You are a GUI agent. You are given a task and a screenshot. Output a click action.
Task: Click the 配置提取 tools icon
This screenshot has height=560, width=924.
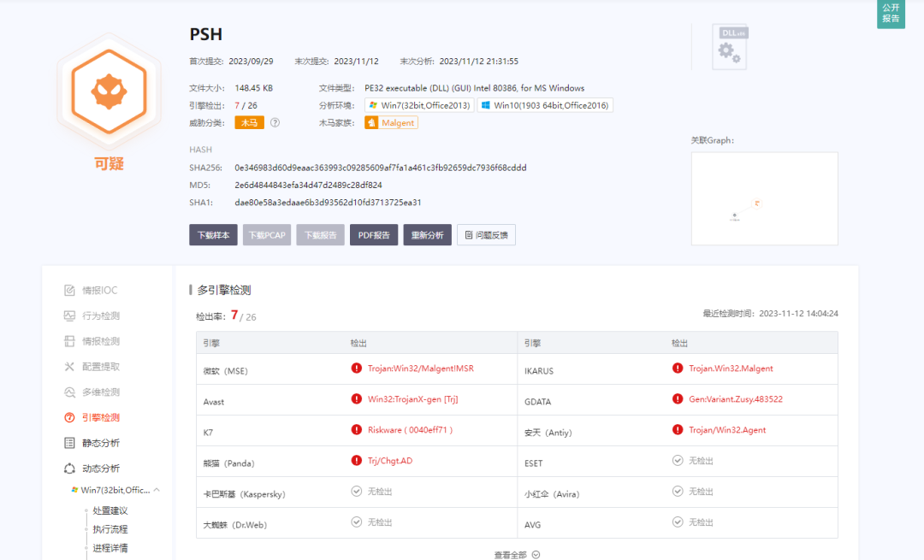pos(69,366)
